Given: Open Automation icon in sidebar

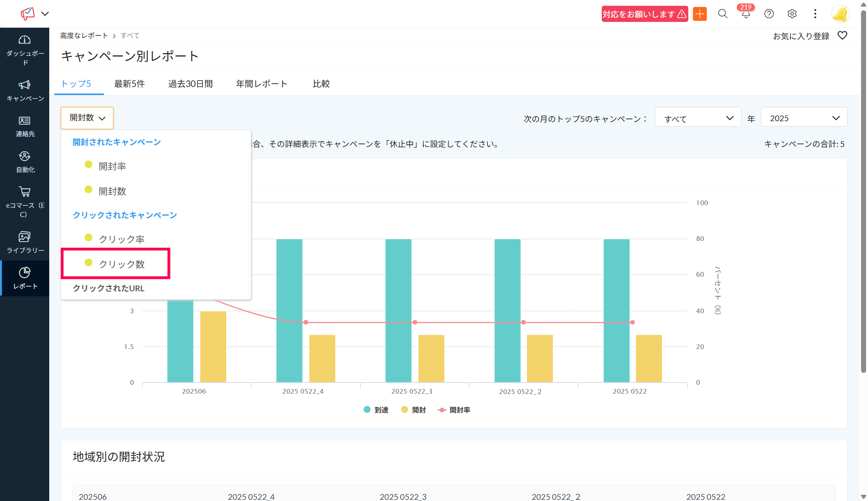Looking at the screenshot, I should pos(25,156).
